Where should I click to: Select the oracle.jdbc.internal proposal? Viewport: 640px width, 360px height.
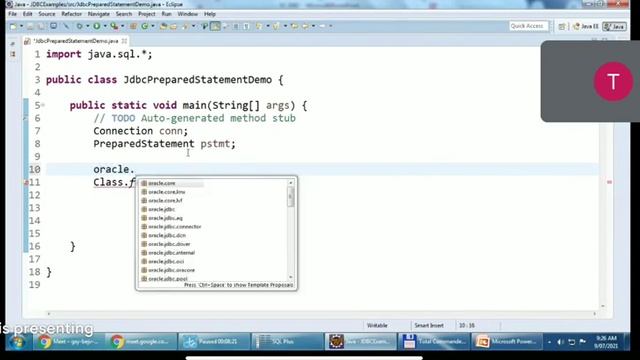[171, 253]
